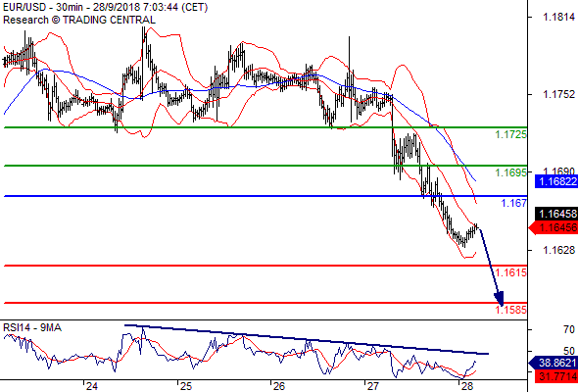The width and height of the screenshot is (578, 392).
Task: Click the date label 26 on time axis
Action: pos(279,386)
